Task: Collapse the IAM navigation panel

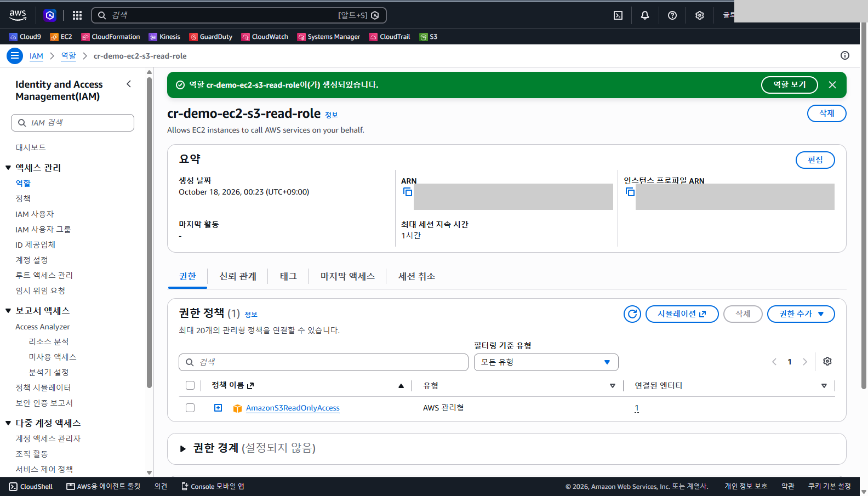Action: pos(129,84)
